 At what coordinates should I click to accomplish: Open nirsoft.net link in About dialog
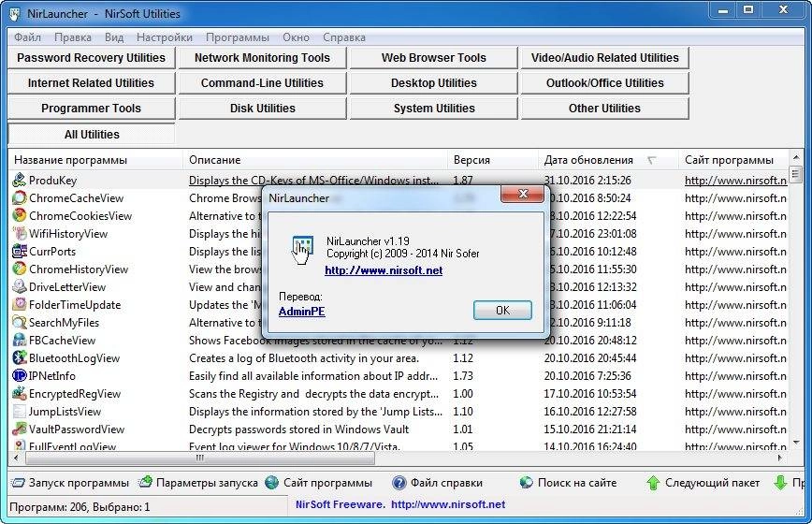(x=384, y=270)
